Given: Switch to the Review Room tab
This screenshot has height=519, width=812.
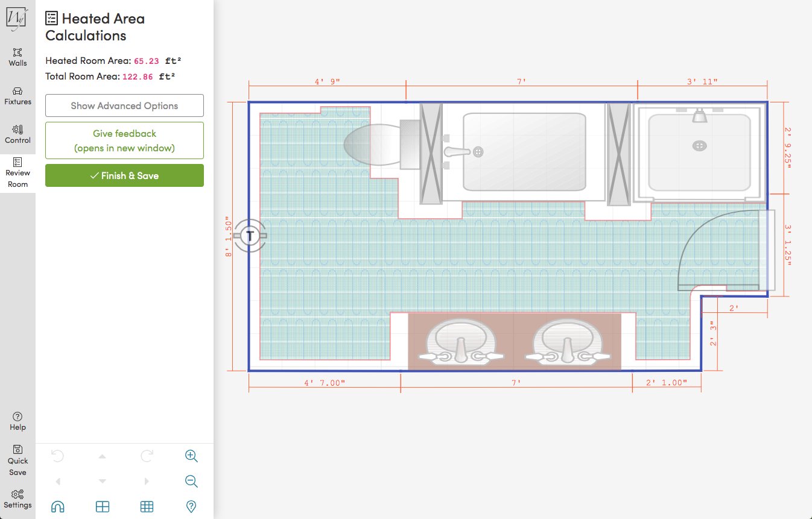Looking at the screenshot, I should [x=17, y=173].
